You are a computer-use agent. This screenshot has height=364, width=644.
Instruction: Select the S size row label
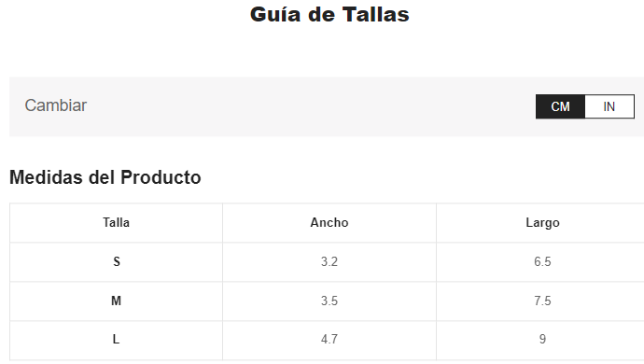click(117, 261)
